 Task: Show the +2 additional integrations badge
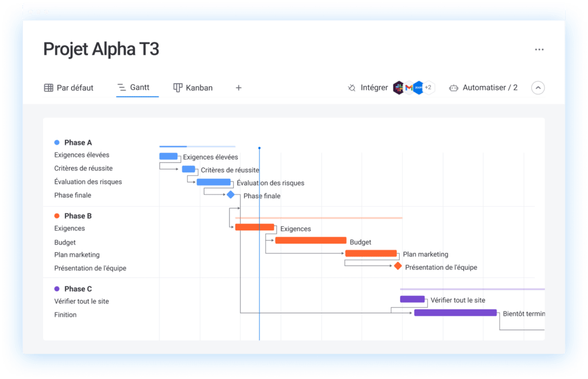click(x=428, y=88)
